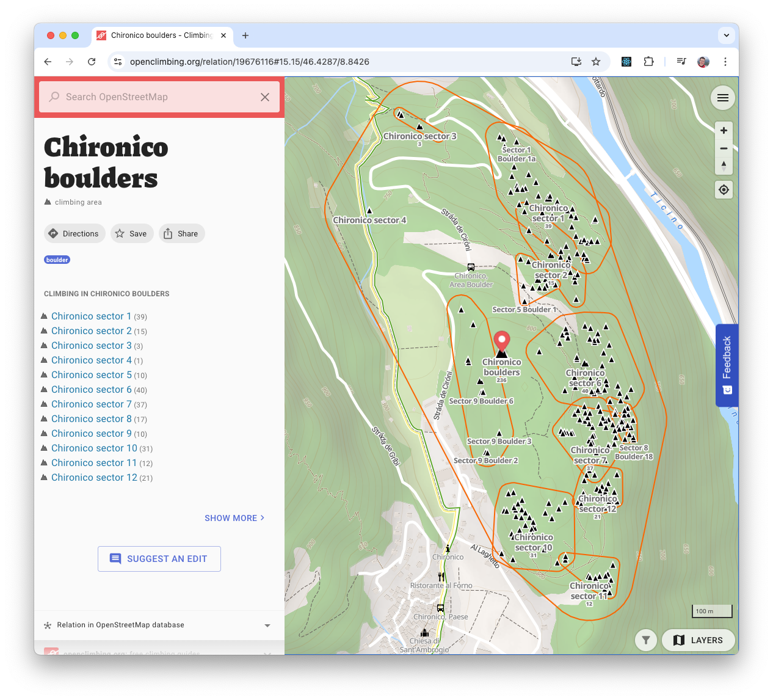
Task: Open the Feedback side tab
Action: (x=727, y=365)
